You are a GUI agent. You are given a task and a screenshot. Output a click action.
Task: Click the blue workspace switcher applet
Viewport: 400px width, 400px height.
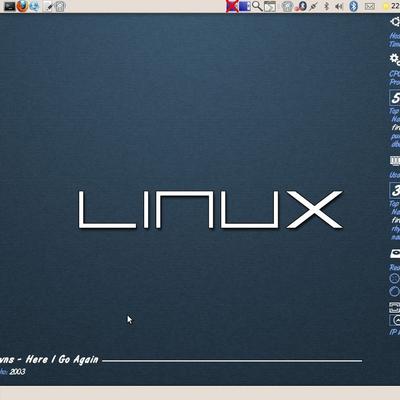(x=245, y=6)
